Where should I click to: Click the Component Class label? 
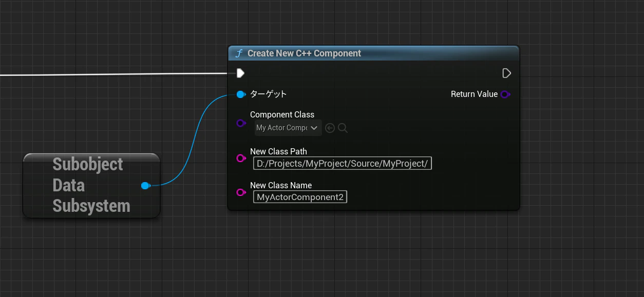(x=282, y=115)
